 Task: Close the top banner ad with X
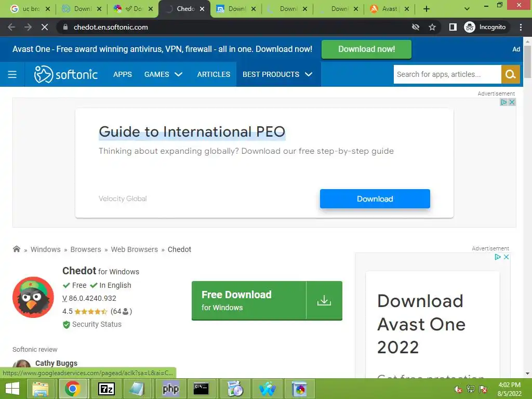pyautogui.click(x=512, y=102)
